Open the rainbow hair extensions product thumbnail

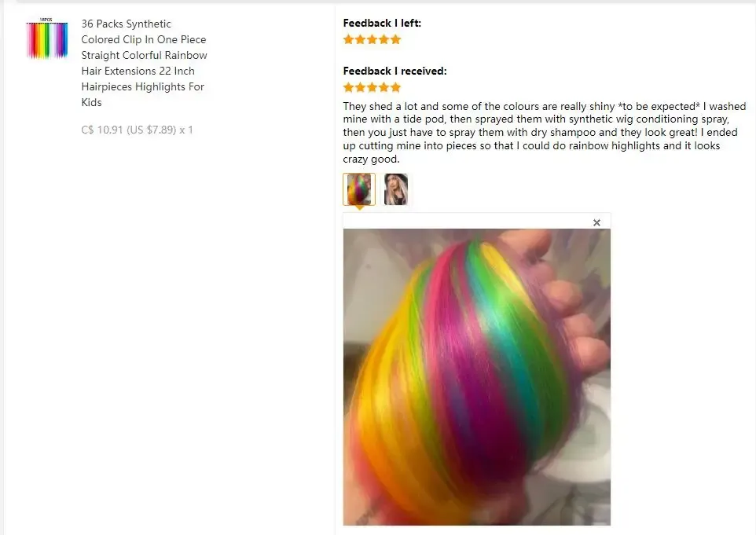tap(47, 39)
